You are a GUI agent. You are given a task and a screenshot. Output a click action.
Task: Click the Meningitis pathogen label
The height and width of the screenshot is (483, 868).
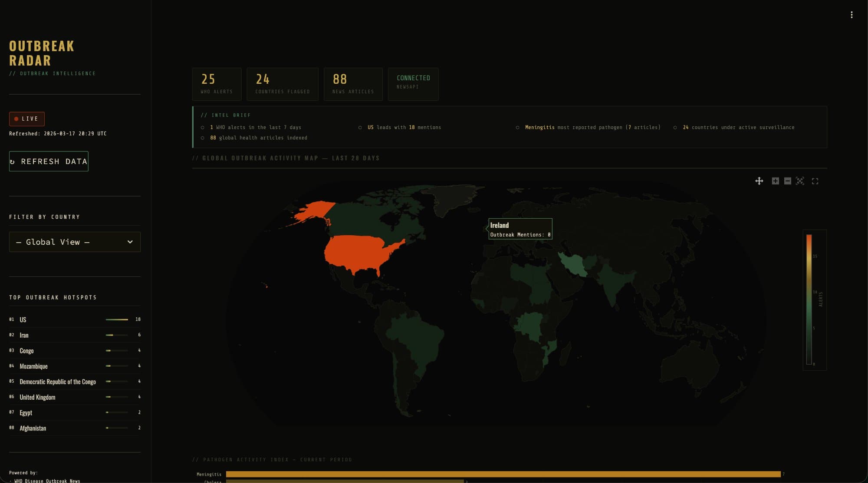coord(209,474)
